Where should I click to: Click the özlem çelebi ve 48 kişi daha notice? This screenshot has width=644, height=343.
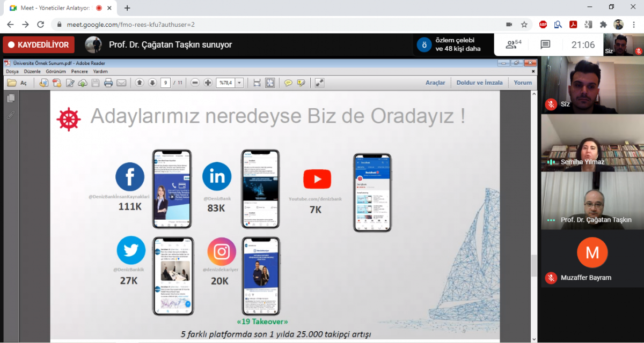[452, 45]
